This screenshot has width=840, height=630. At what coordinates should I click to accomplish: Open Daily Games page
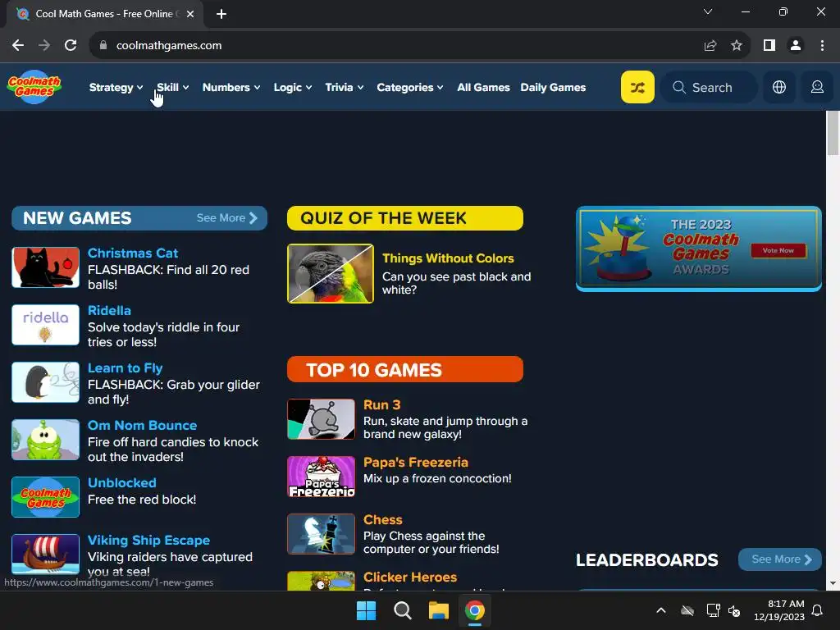pos(553,87)
